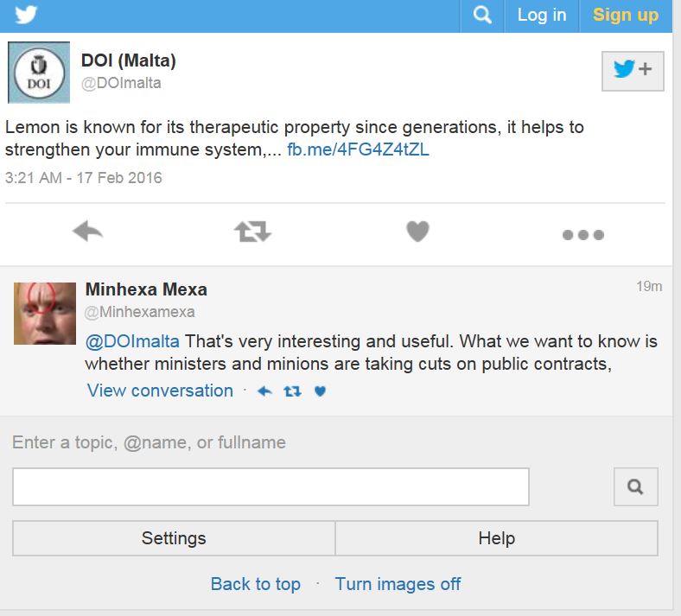Like Minhexa Mexa's reply with the small heart

[x=320, y=391]
